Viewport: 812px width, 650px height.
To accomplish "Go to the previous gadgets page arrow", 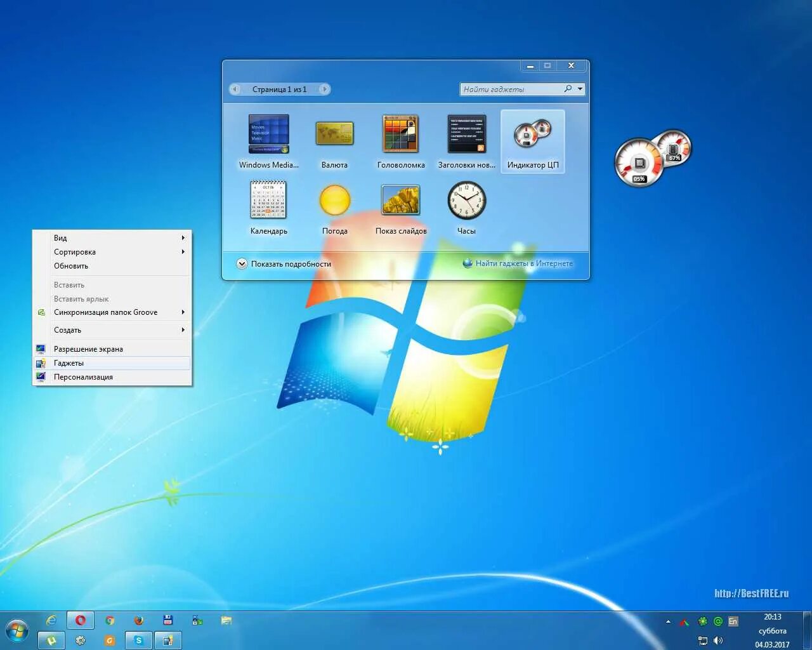I will pos(235,89).
